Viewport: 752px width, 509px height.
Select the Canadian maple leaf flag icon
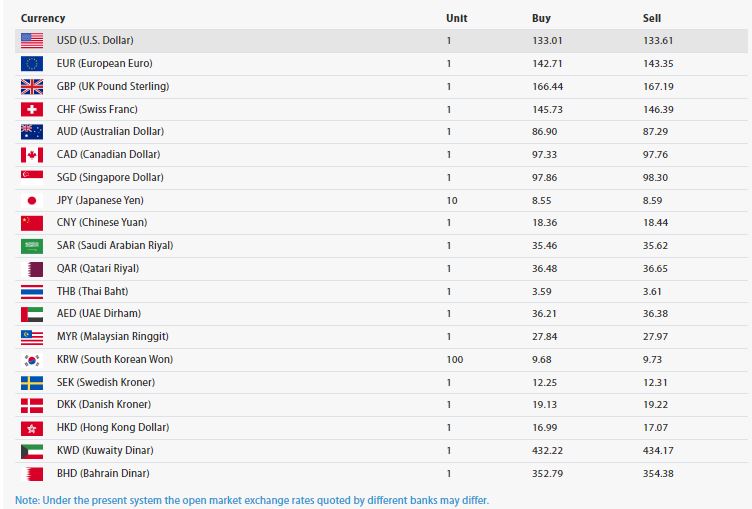click(32, 155)
